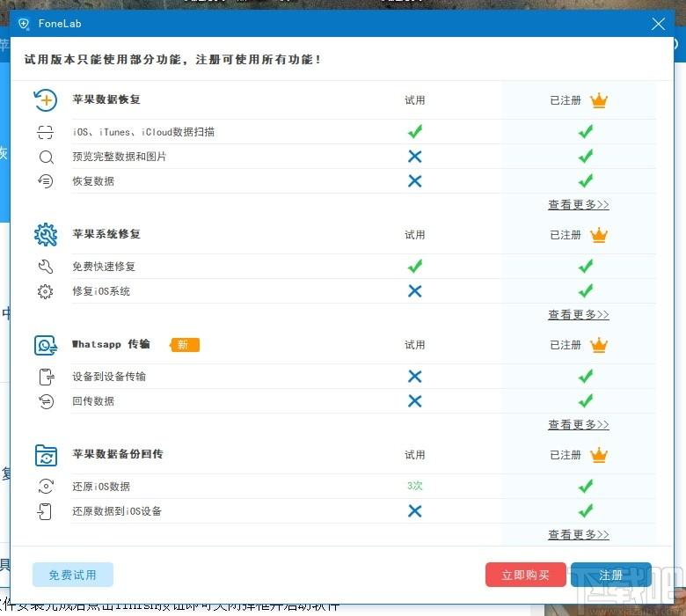
Task: Click the FoneLab shield logo icon
Action: (24, 24)
